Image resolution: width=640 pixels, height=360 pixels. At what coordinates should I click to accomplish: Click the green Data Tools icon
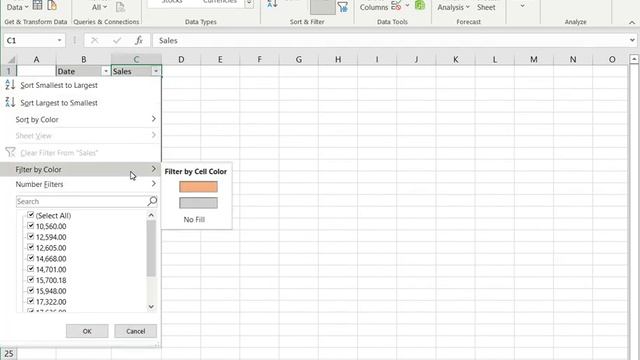coord(420,5)
